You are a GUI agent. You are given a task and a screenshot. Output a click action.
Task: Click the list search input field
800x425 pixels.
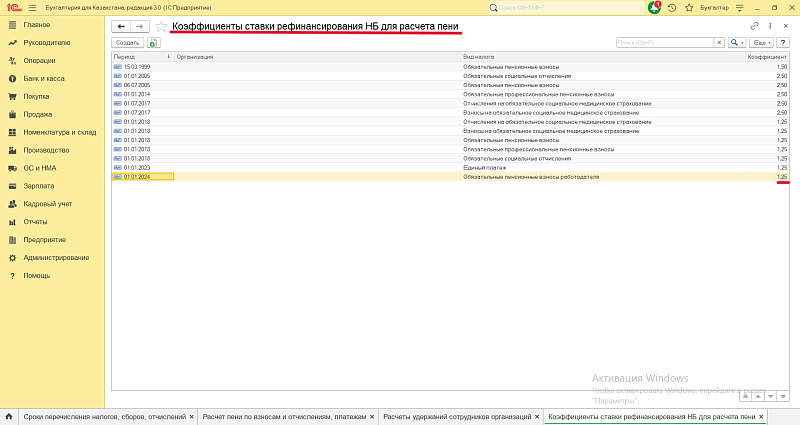point(665,43)
